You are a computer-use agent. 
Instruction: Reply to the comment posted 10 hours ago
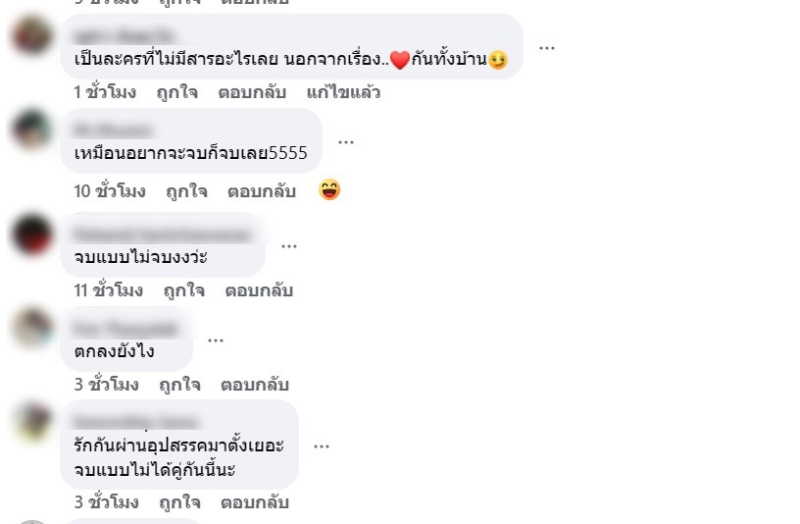[262, 191]
